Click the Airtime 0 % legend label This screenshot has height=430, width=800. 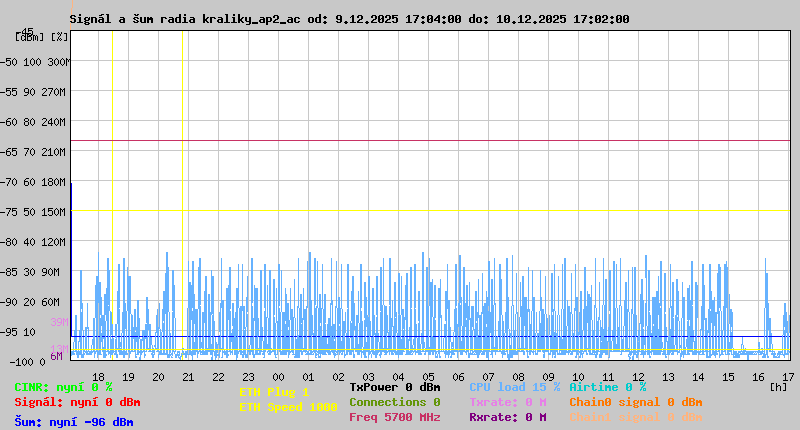point(607,387)
